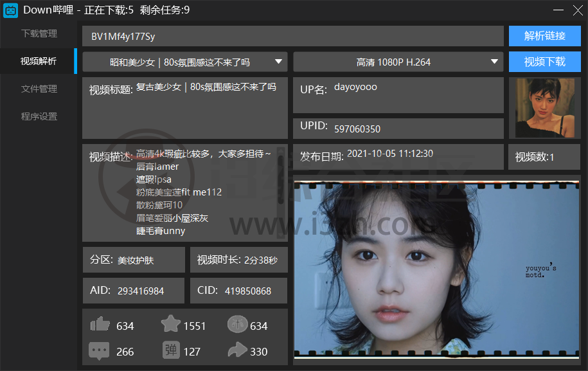Image resolution: width=588 pixels, height=371 pixels.
Task: Go to 文件管理 section
Action: pyautogui.click(x=39, y=89)
